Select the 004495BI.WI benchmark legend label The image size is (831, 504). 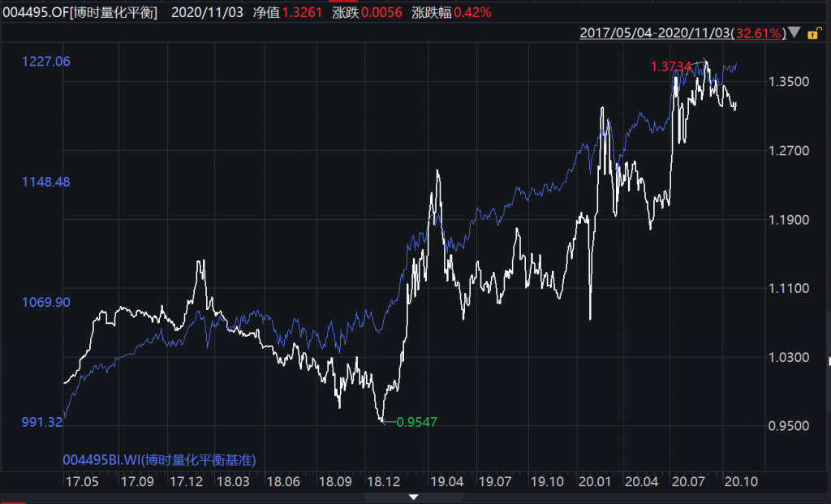click(x=159, y=460)
